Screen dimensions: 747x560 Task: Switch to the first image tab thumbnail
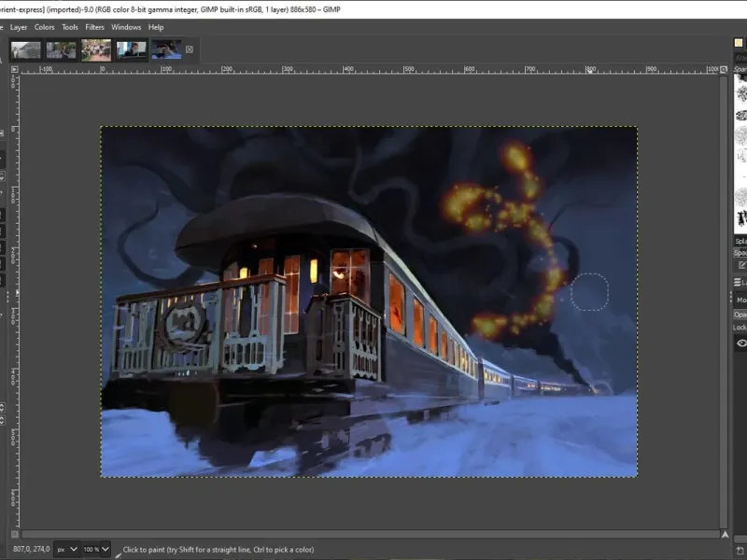coord(26,50)
